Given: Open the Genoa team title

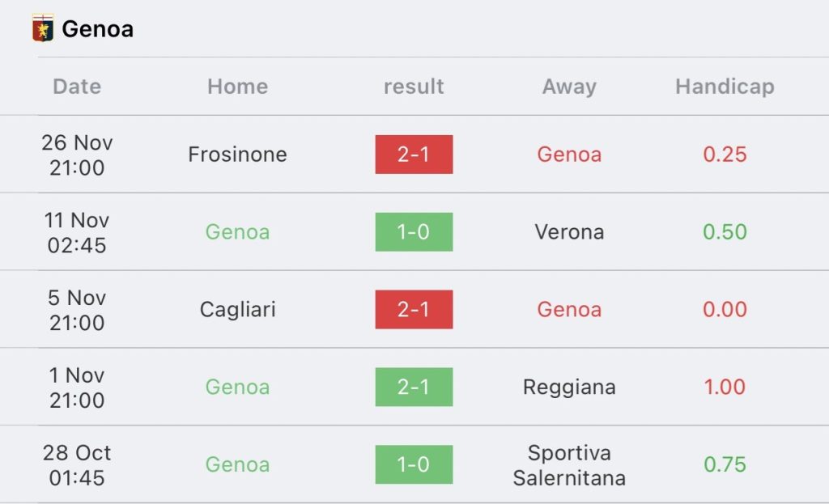Looking at the screenshot, I should 98,29.
